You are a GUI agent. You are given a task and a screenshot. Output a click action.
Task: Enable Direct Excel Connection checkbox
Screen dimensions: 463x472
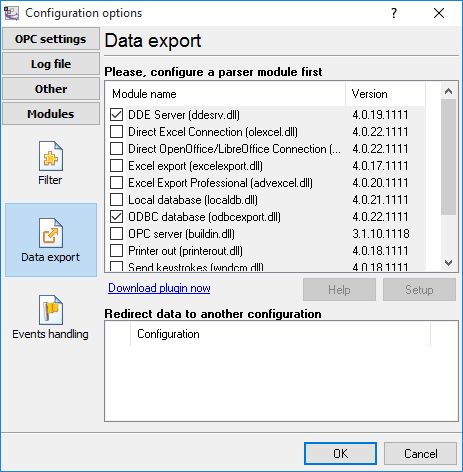click(116, 132)
